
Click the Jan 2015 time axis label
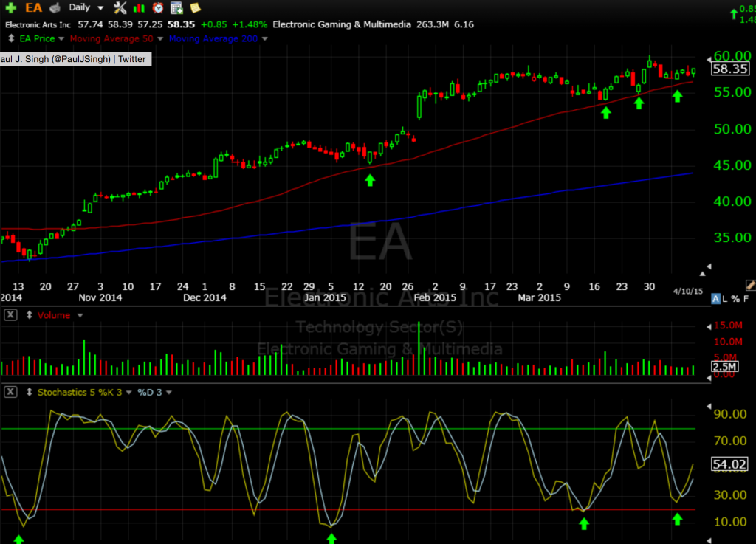(325, 297)
